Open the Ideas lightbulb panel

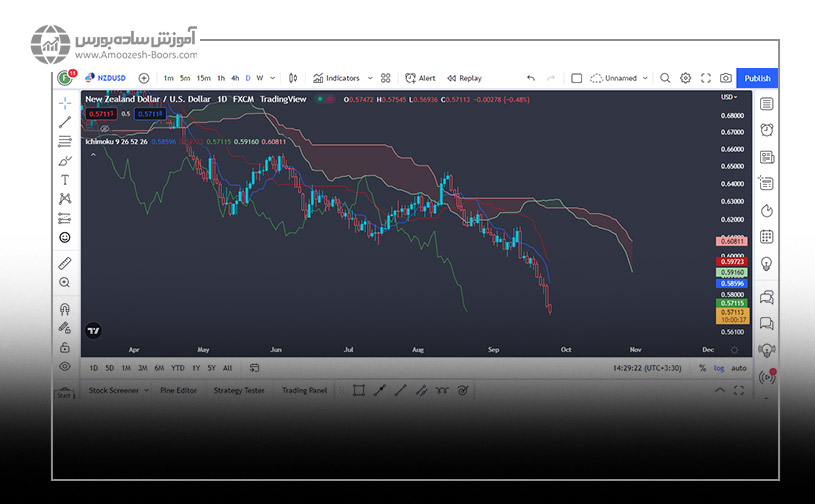(x=767, y=263)
